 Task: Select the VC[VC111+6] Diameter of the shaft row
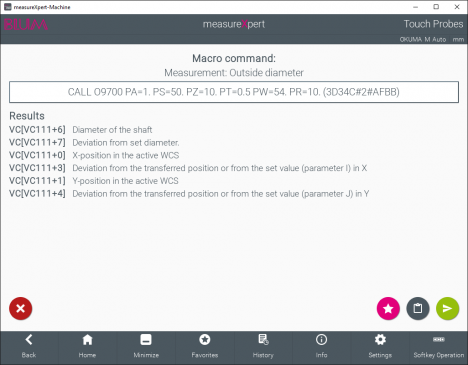pyautogui.click(x=81, y=130)
